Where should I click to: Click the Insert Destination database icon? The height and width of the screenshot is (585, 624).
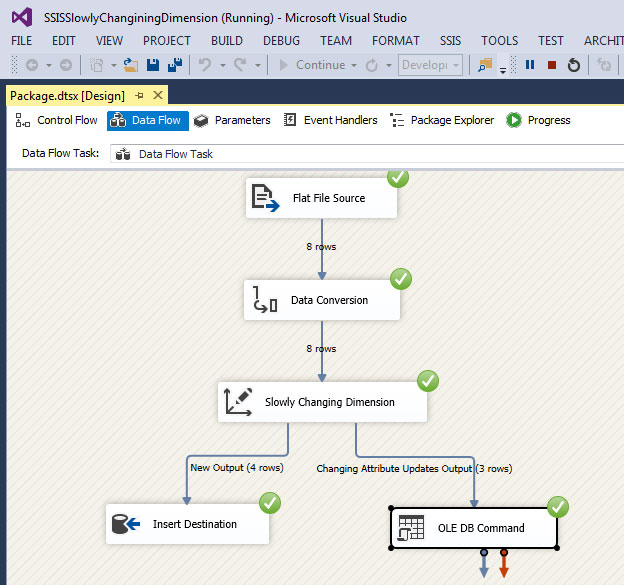[126, 524]
